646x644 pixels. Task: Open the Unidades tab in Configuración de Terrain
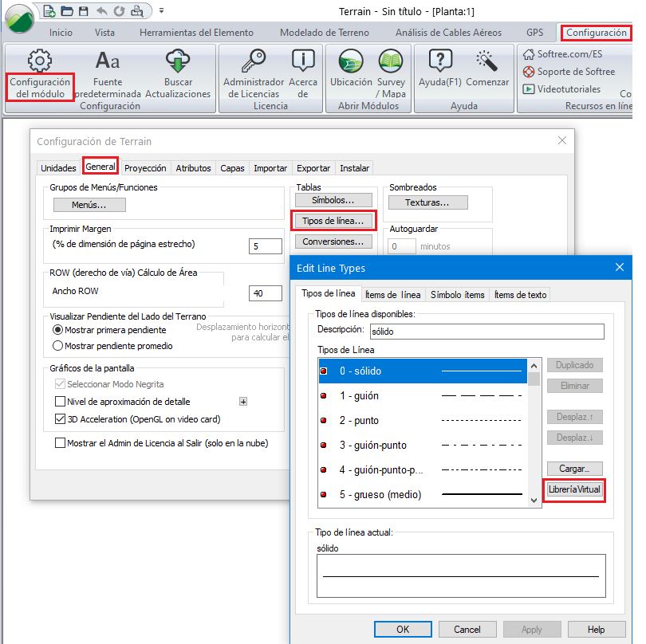tap(58, 168)
